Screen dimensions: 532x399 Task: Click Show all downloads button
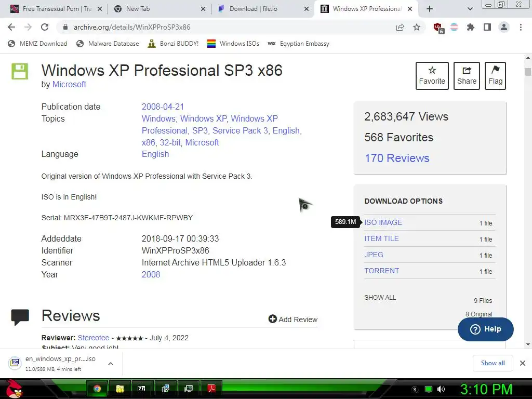click(493, 363)
